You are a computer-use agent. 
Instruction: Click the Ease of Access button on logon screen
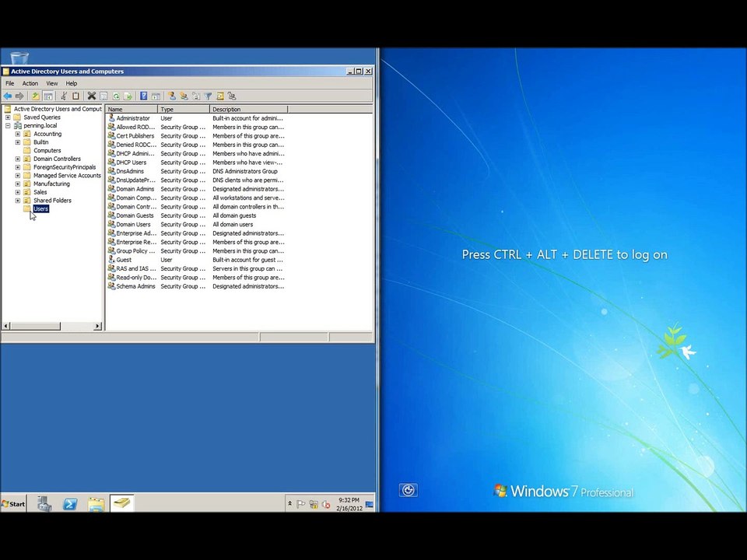[x=409, y=490]
